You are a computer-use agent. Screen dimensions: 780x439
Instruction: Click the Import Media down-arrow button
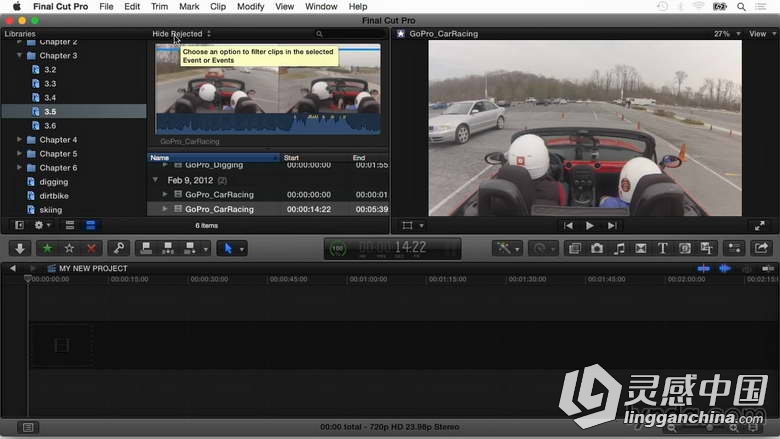pos(20,248)
